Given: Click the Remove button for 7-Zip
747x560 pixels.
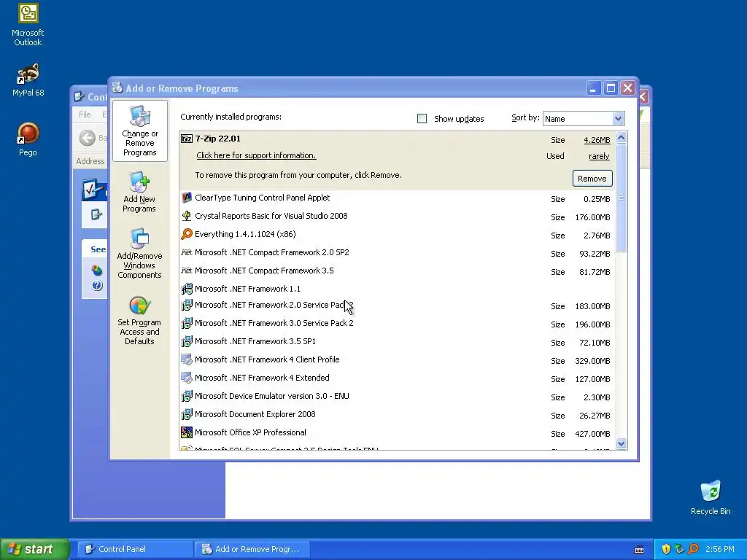Looking at the screenshot, I should [592, 179].
